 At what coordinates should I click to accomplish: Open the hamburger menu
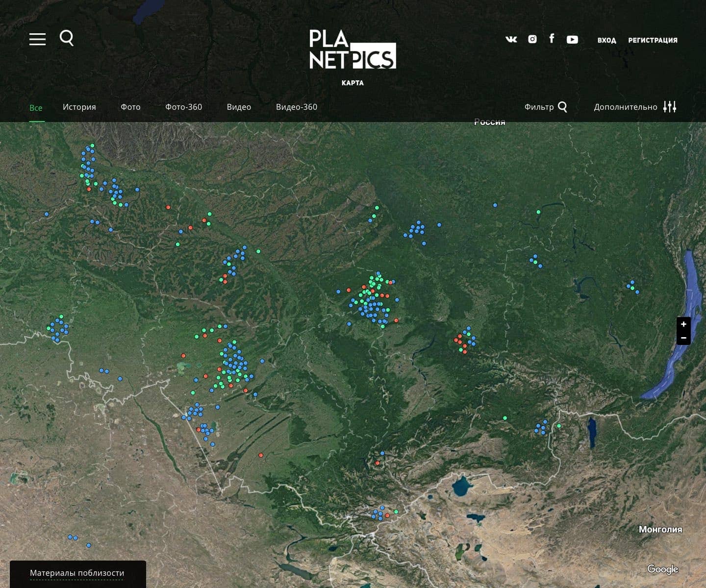[37, 39]
